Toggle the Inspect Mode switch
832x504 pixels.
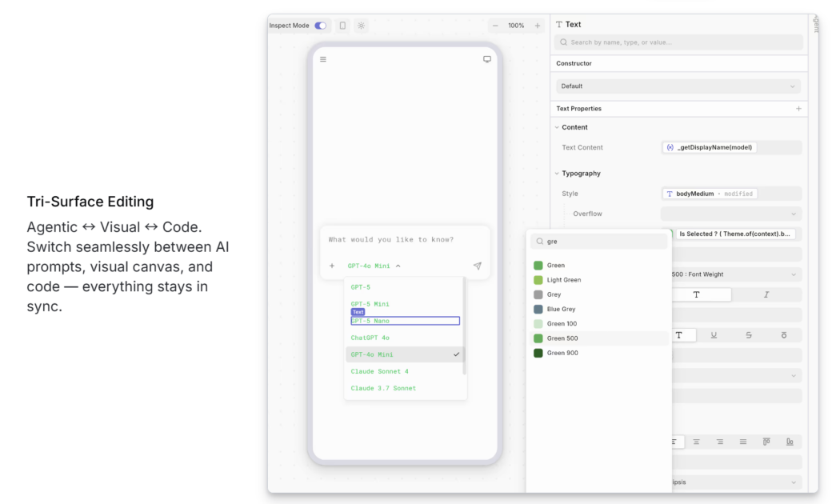[x=320, y=26]
